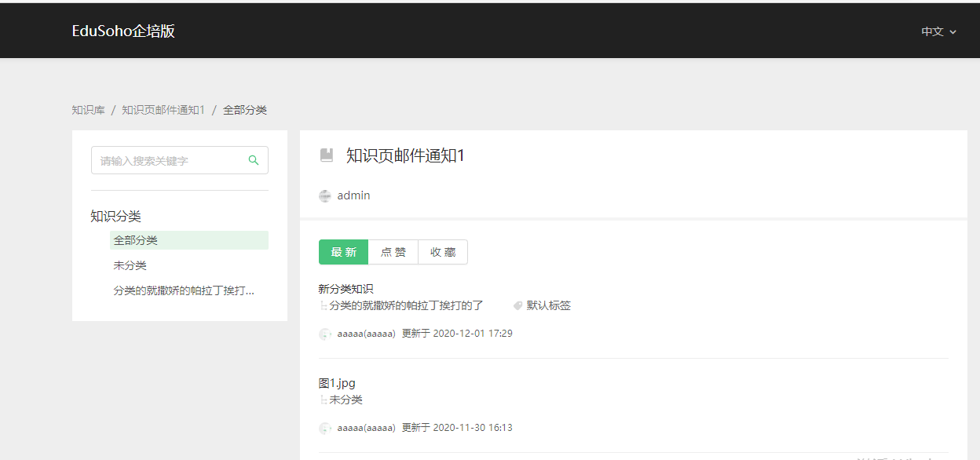Viewport: 980px width, 460px height.
Task: Click the book icon beside the title
Action: pyautogui.click(x=327, y=155)
